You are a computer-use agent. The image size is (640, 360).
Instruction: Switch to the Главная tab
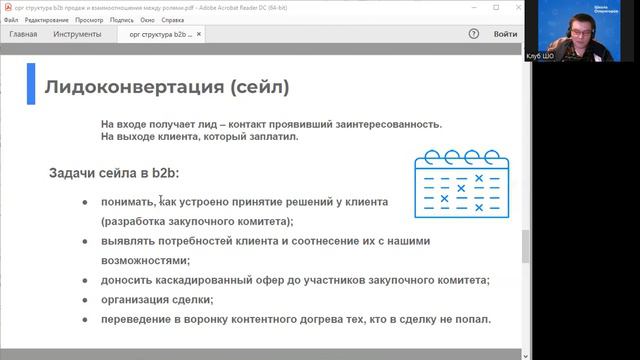(23, 34)
